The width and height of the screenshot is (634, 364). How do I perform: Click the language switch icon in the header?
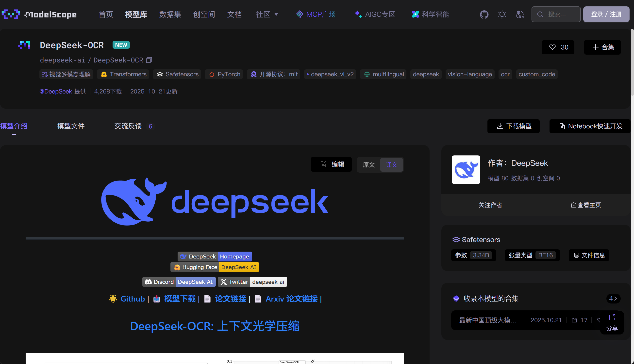(x=520, y=14)
